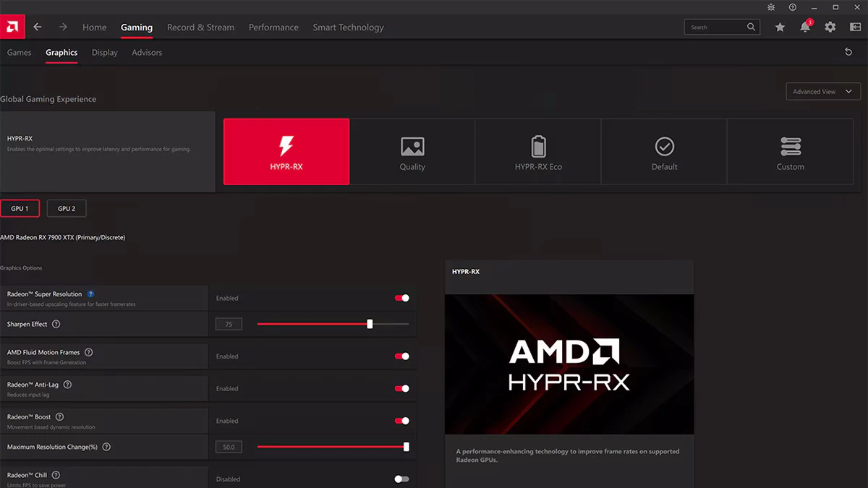Viewport: 868px width, 488px height.
Task: Click the AMD logo icon
Action: coord(12,27)
